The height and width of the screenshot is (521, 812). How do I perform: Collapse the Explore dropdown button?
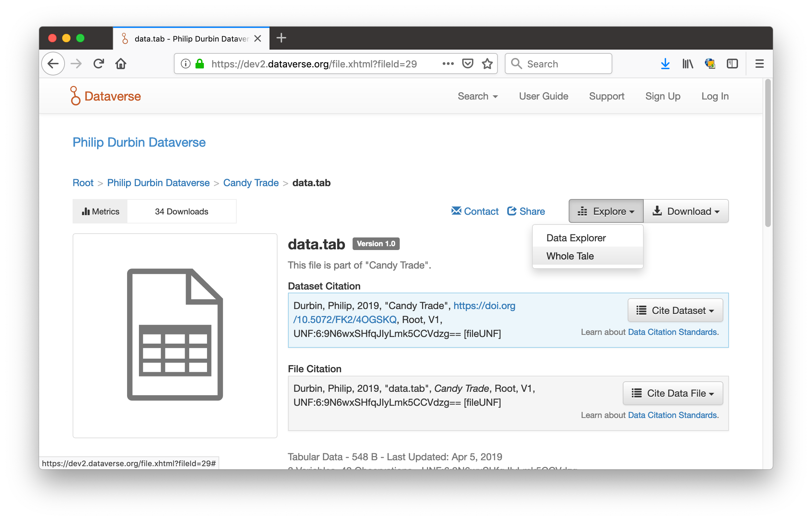[606, 211]
